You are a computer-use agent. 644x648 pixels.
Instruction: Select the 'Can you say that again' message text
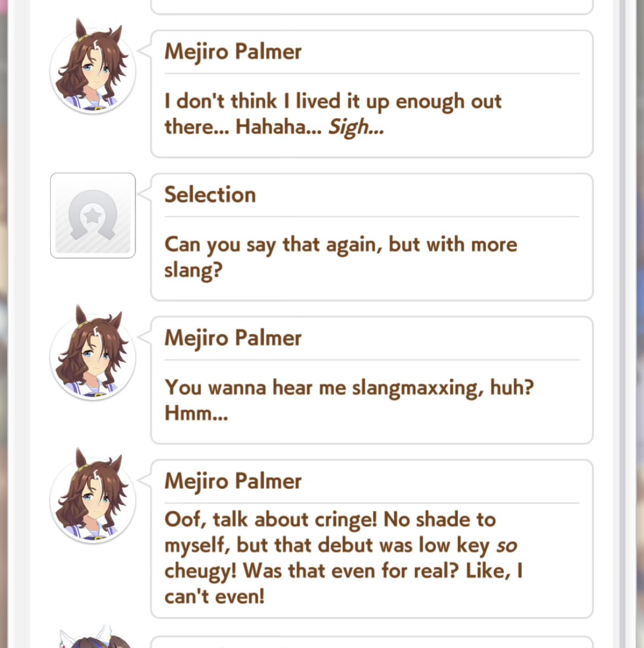pos(340,257)
